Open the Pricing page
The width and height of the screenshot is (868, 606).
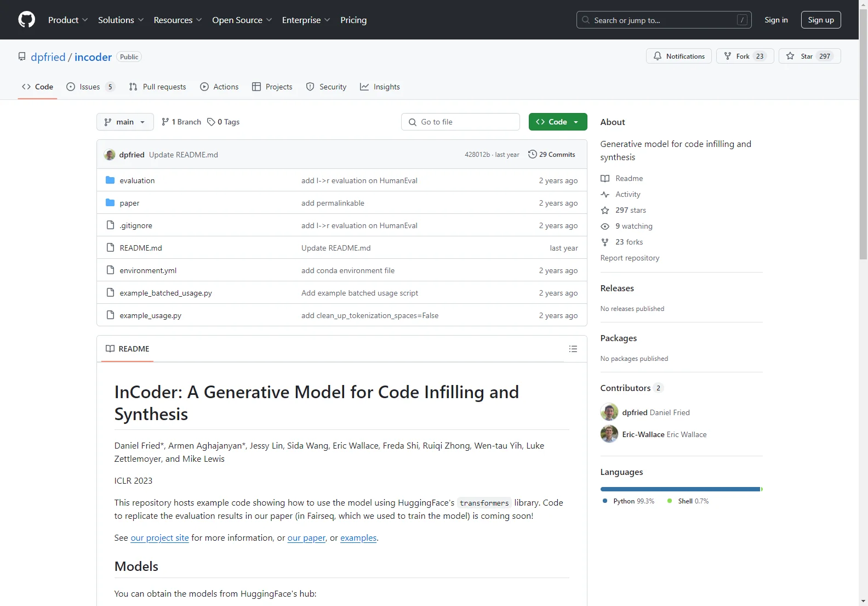tap(353, 20)
